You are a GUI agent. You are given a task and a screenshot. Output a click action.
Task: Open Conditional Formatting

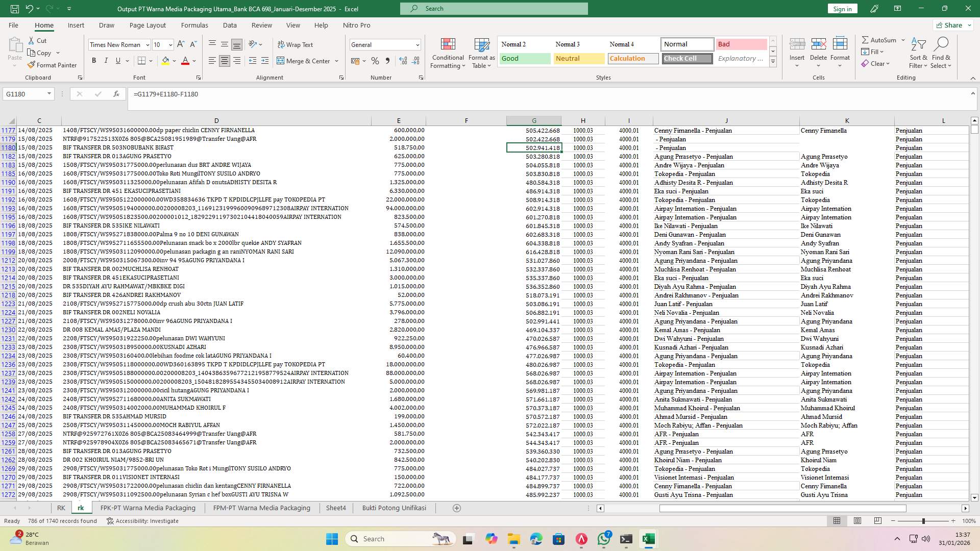pyautogui.click(x=448, y=53)
